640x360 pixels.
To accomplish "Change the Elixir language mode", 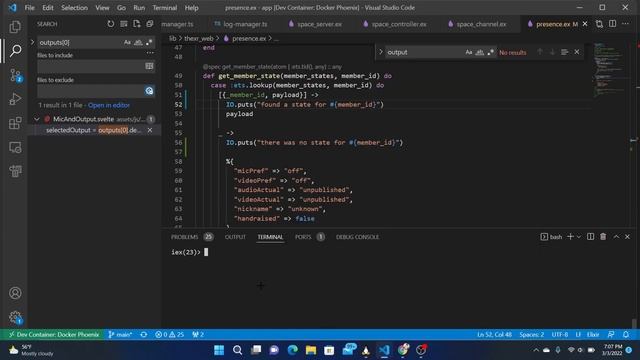I will click(593, 334).
